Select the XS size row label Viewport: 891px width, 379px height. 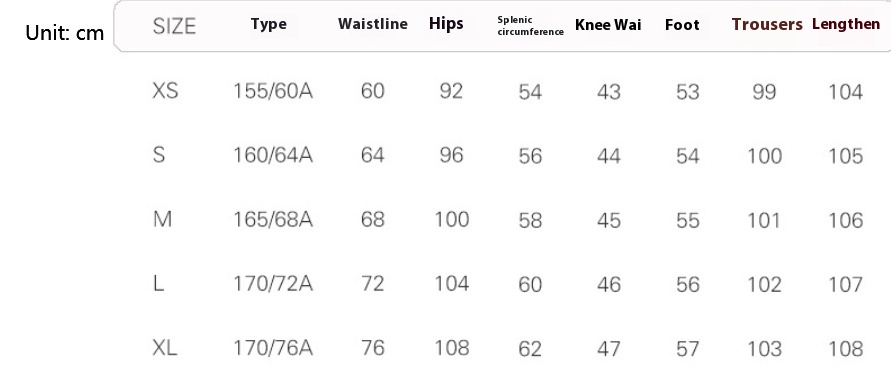coord(165,91)
